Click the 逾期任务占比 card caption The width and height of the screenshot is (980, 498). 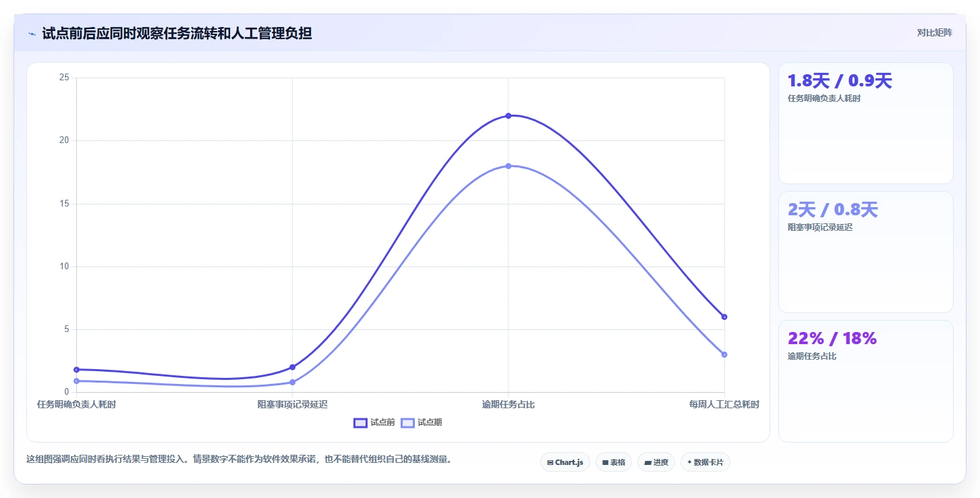point(812,356)
